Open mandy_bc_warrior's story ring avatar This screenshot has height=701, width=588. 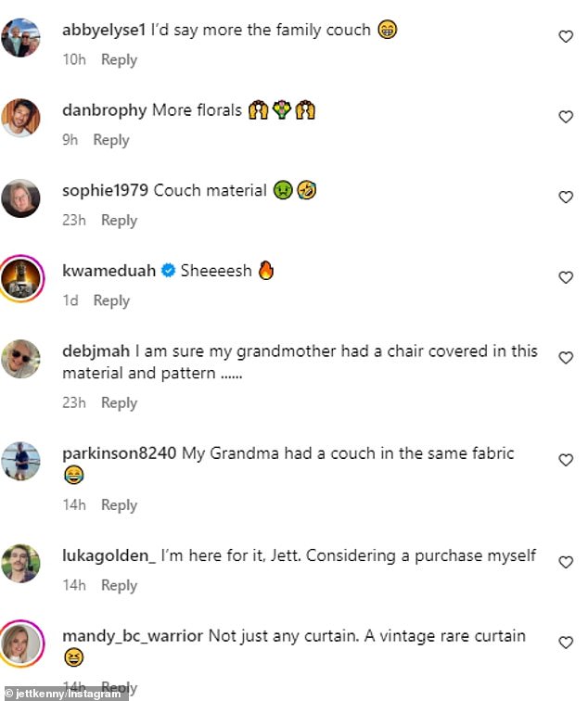[x=21, y=644]
